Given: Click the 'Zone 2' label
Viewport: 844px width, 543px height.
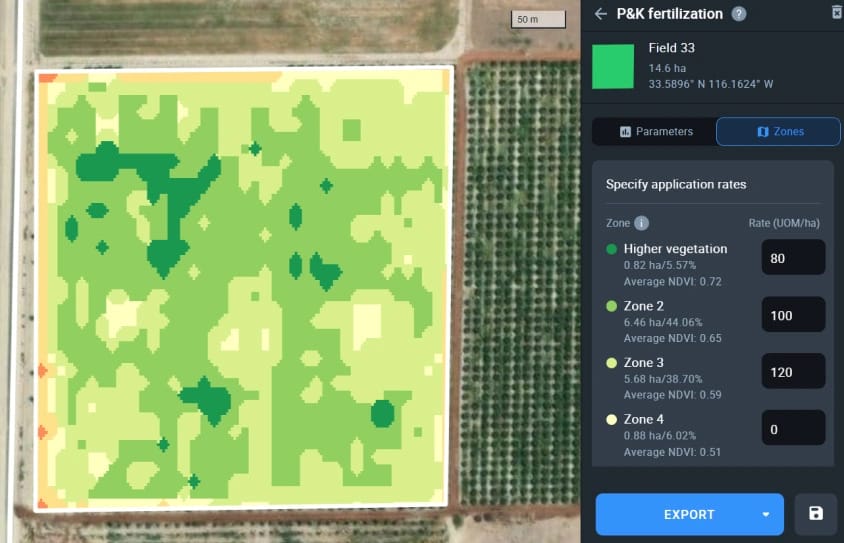Looking at the screenshot, I should click(643, 306).
